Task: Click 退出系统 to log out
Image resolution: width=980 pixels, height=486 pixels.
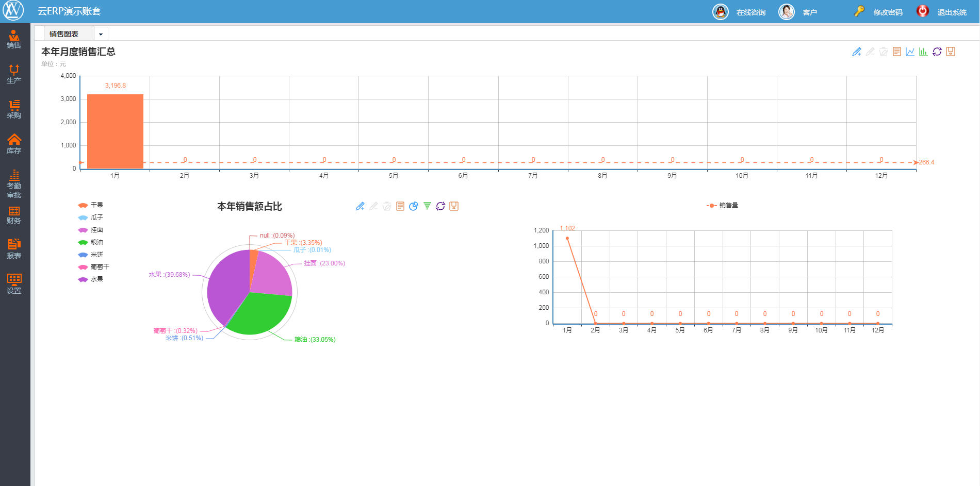Action: 951,12
